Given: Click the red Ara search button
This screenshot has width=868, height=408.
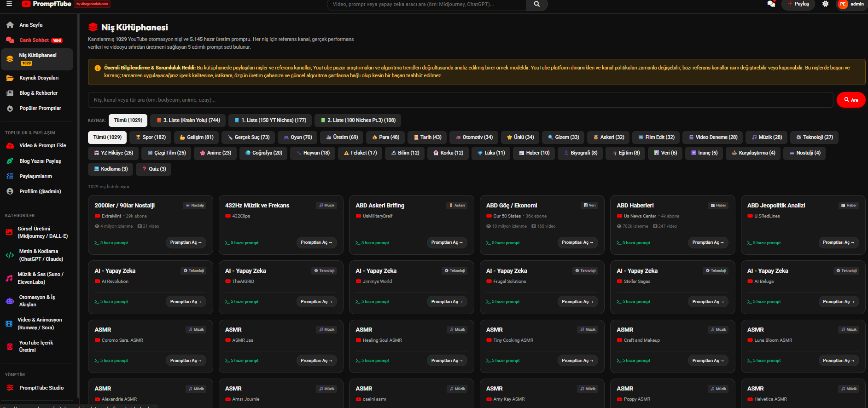Looking at the screenshot, I should pyautogui.click(x=851, y=100).
